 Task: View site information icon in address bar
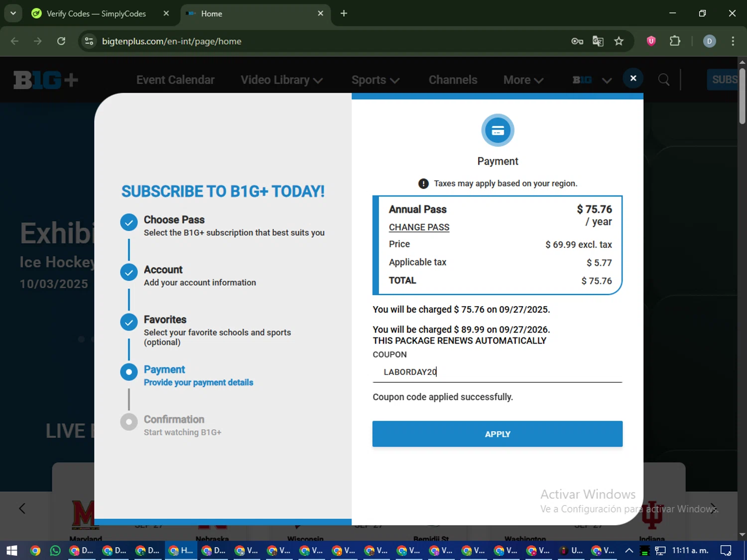[89, 41]
